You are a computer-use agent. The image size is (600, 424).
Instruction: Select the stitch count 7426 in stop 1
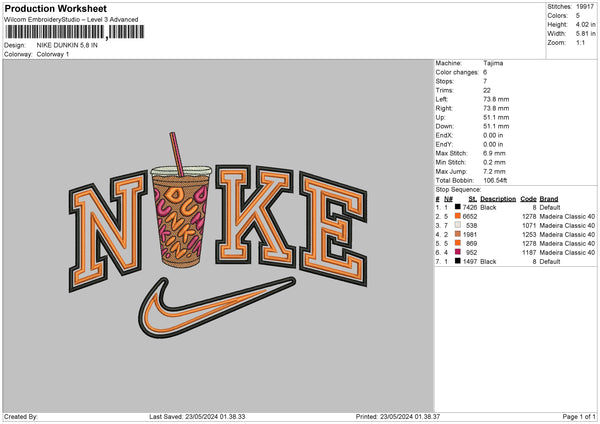click(x=470, y=207)
